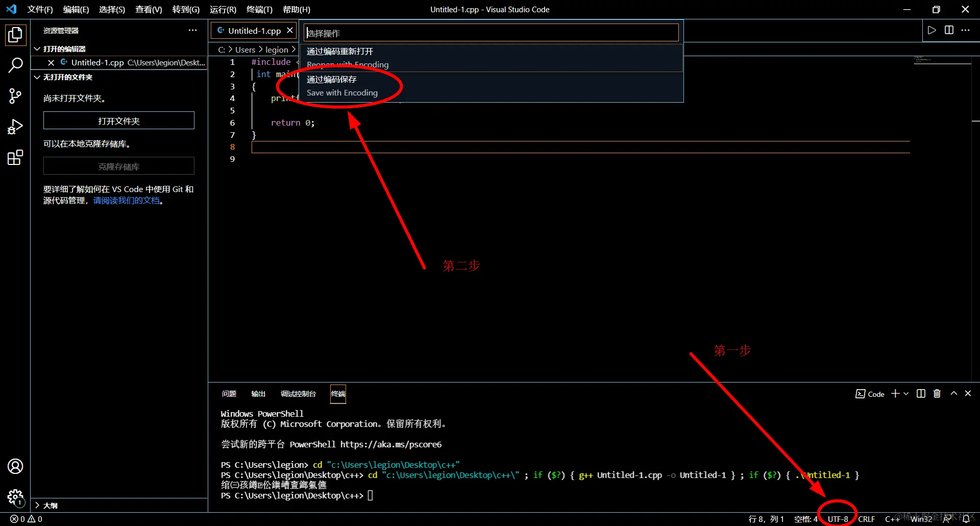
Task: Maximize the panel size chevron
Action: pyautogui.click(x=953, y=394)
